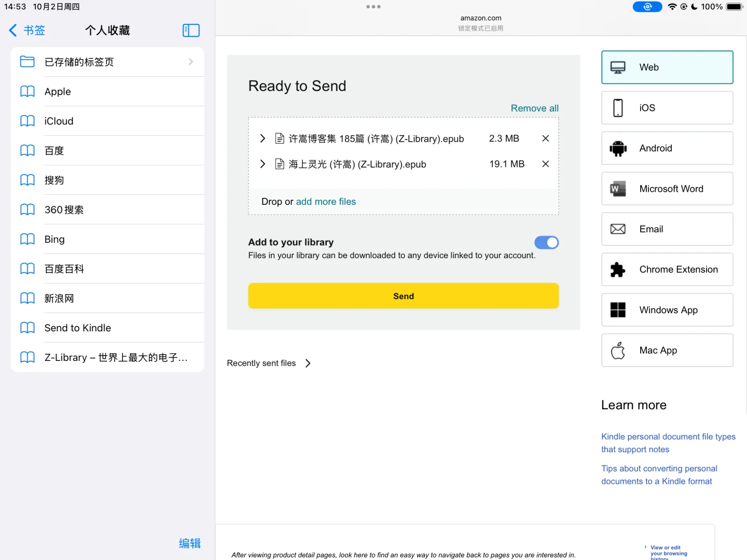747x560 pixels.
Task: Select the Microsoft Word icon
Action: (x=618, y=189)
